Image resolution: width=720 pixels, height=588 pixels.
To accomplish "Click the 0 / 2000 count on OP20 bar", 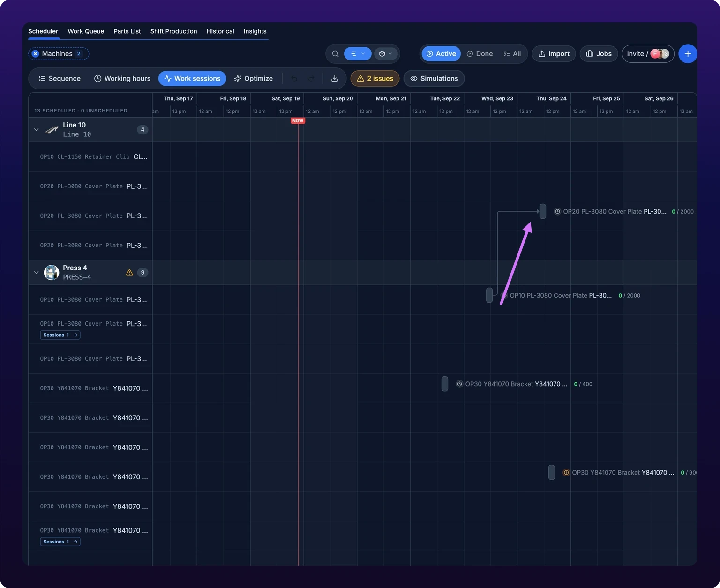I will [x=682, y=212].
